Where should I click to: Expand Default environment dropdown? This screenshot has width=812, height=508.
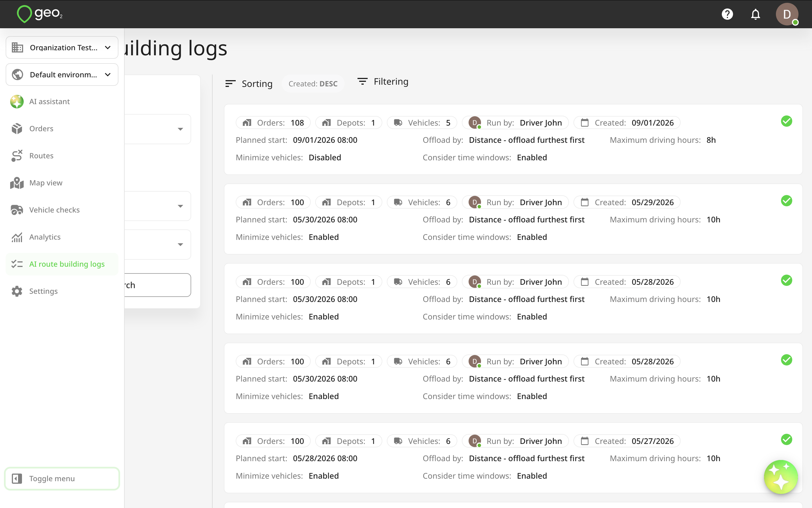[62, 75]
